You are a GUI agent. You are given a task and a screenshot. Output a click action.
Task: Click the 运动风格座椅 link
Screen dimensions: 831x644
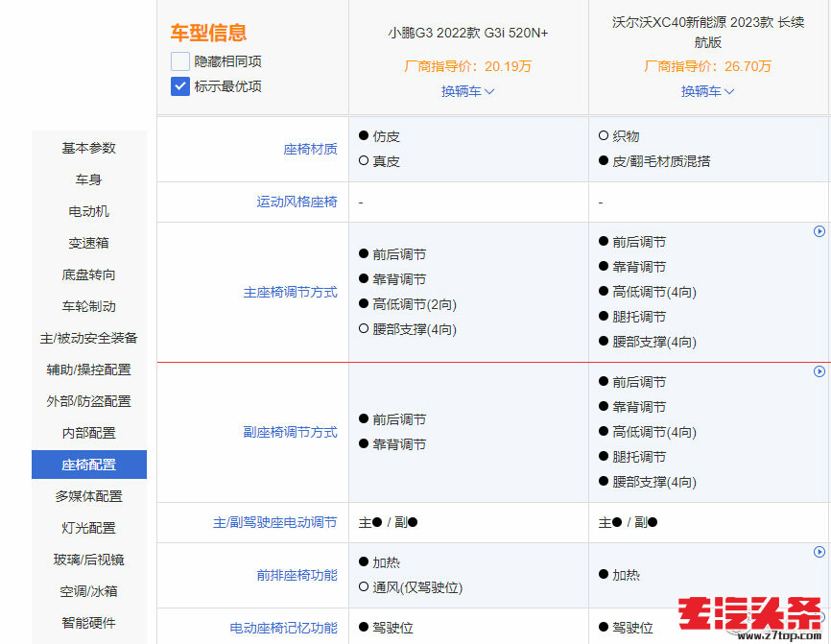tap(297, 202)
